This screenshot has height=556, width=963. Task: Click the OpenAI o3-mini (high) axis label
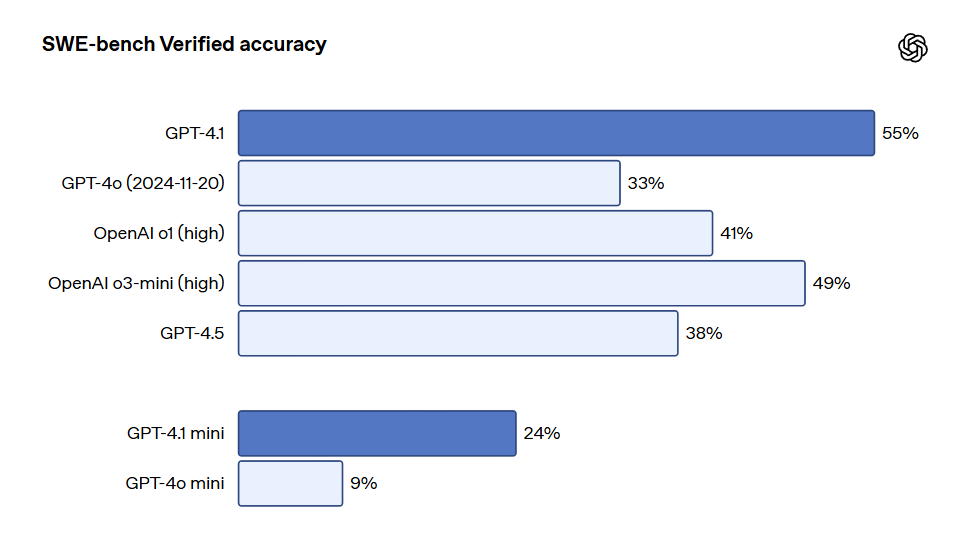point(136,283)
